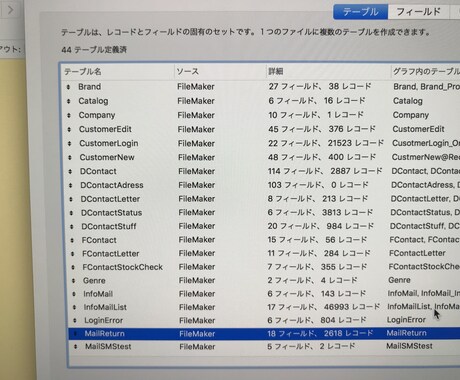This screenshot has height=380, width=460.
Task: Select the DContactStatus table name
Action: [111, 213]
